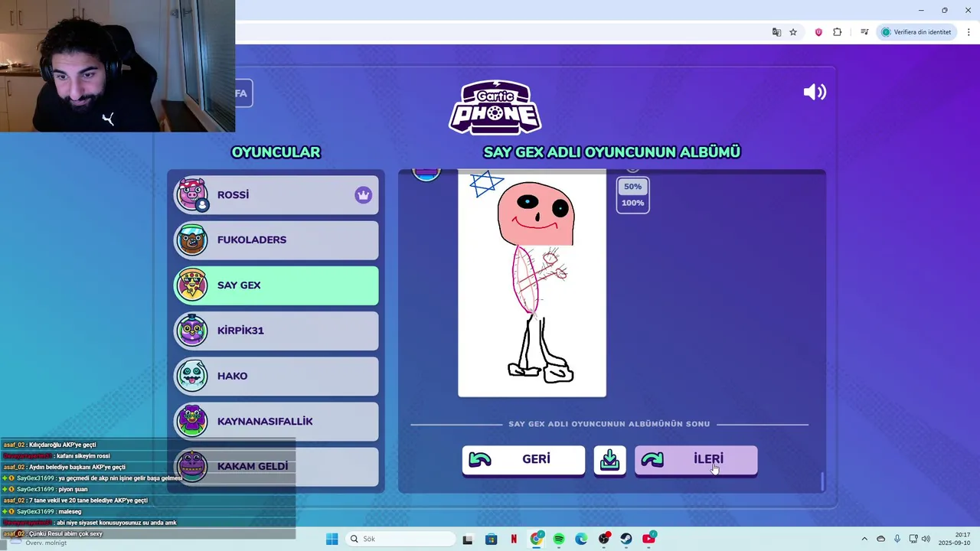Click the OYUNCULAR heading
This screenshot has height=551, width=980.
[276, 152]
